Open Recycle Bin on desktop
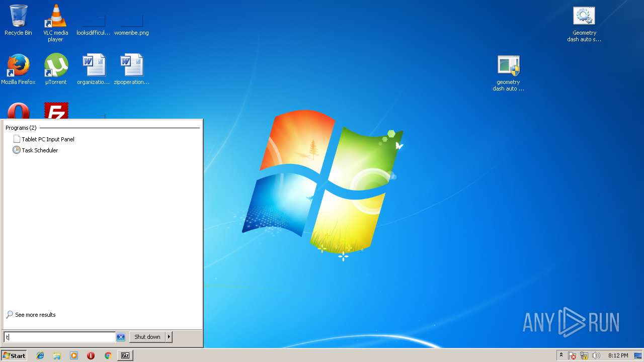Screen dimensions: 644x362 pyautogui.click(x=18, y=20)
